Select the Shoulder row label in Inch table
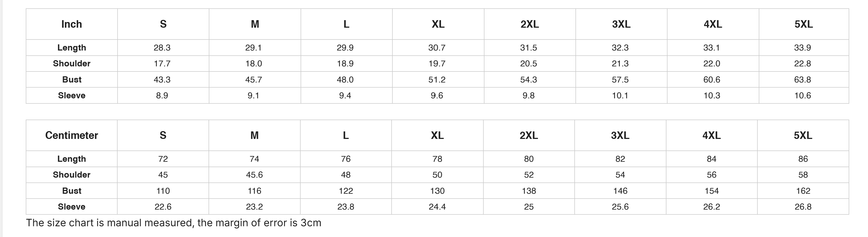 click(x=72, y=64)
